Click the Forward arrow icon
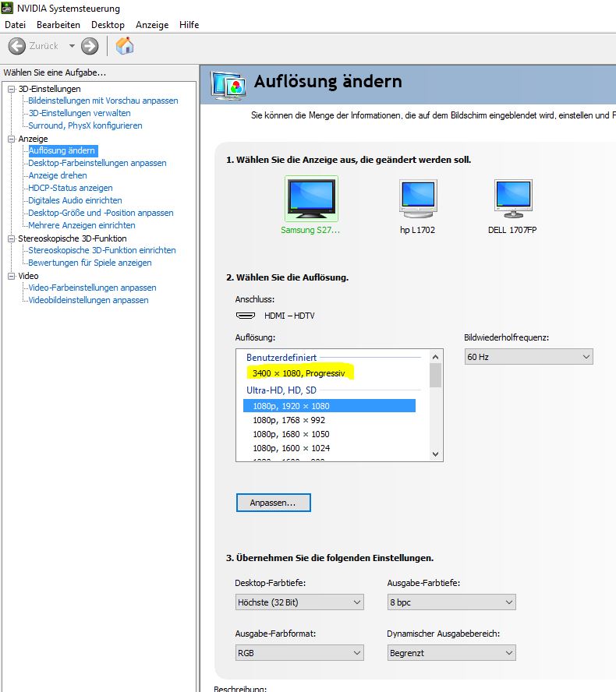616x692 pixels. point(90,46)
